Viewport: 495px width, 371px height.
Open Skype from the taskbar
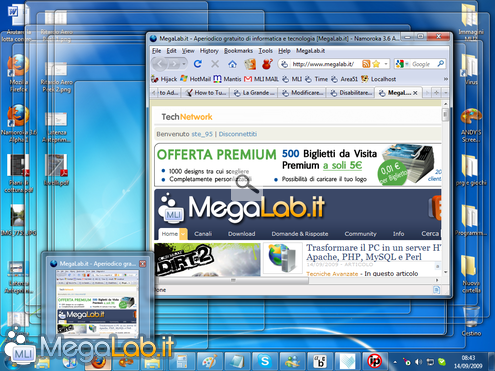pos(265,361)
